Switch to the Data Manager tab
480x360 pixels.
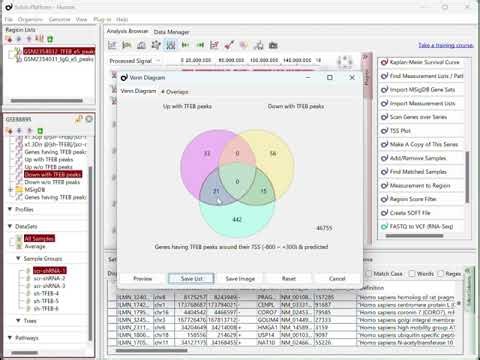click(x=171, y=32)
